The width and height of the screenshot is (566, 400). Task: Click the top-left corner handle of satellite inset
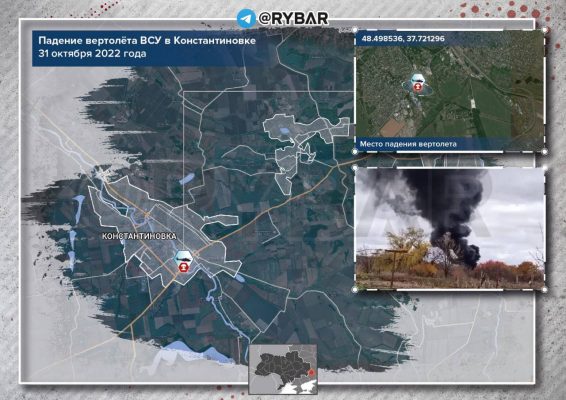point(355,30)
